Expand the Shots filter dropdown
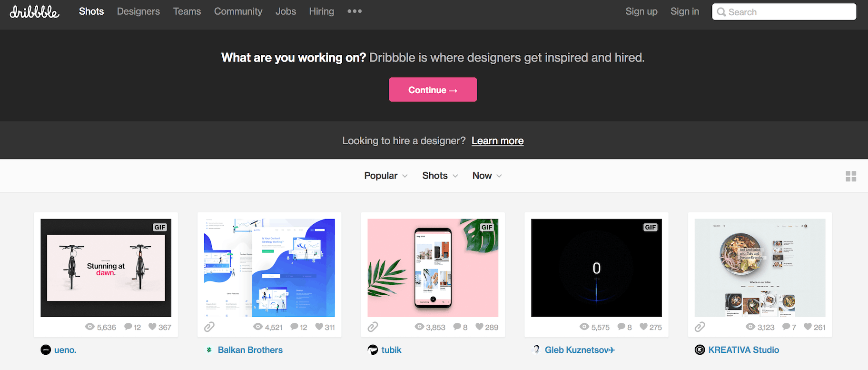Image resolution: width=868 pixels, height=370 pixels. (440, 176)
